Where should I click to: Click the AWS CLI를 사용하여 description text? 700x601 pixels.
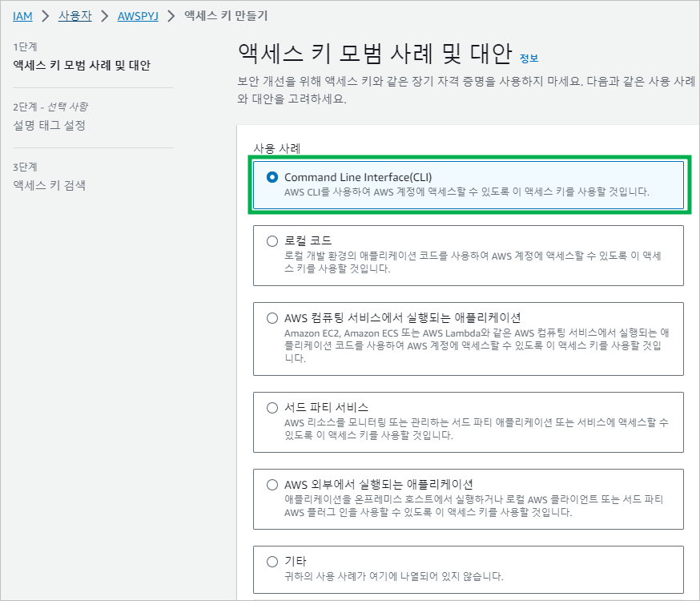pos(466,192)
